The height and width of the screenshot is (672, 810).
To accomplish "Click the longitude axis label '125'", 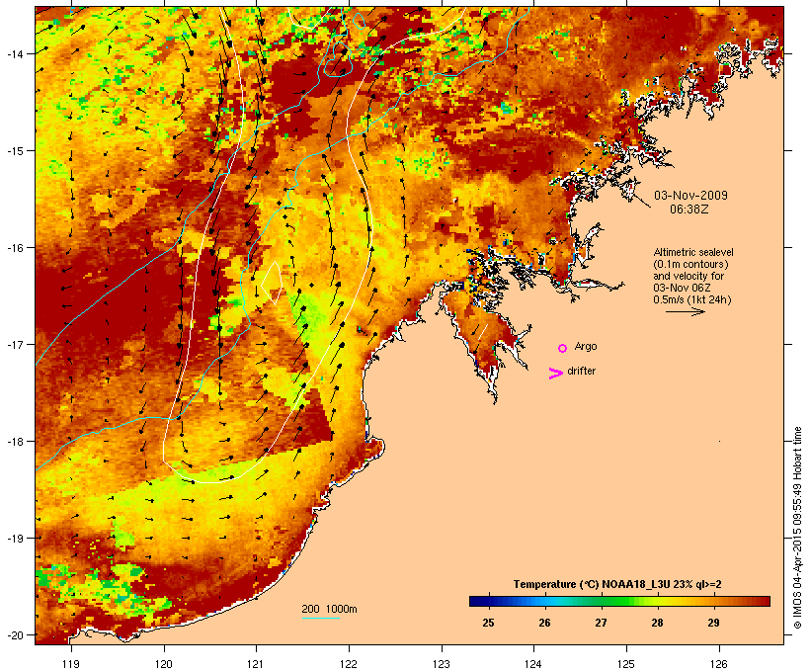I will 626,664.
